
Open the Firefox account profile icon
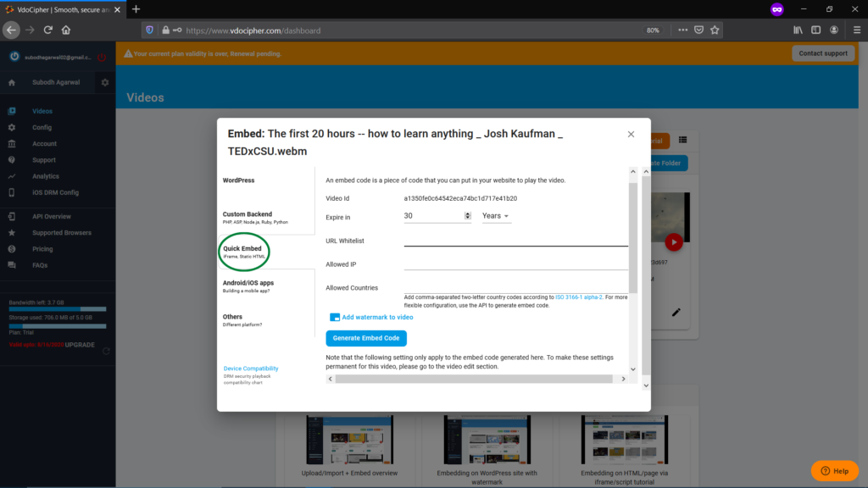click(x=834, y=30)
